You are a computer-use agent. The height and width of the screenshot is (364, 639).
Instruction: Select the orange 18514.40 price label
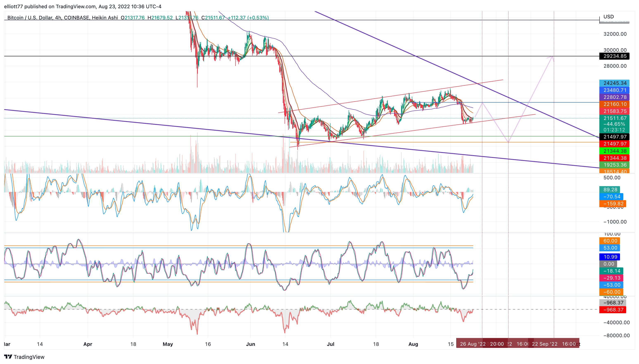[614, 171]
